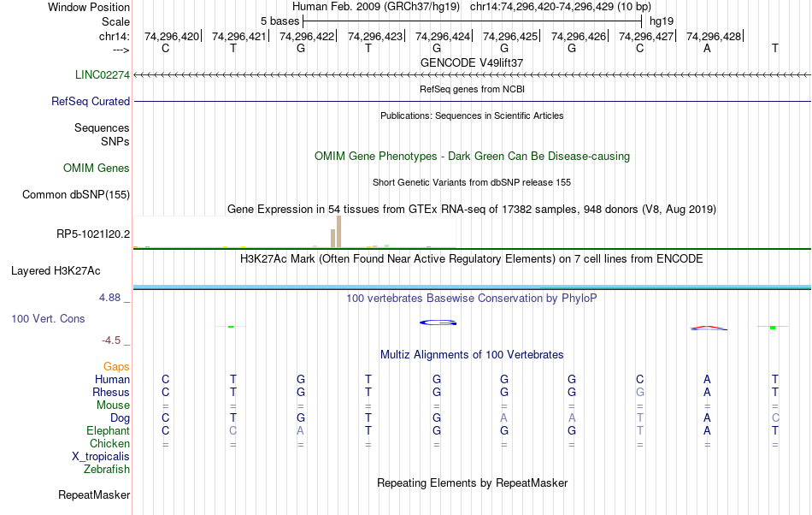Image resolution: width=812 pixels, height=515 pixels.
Task: Click the 5 bases scale bar
Action: pyautogui.click(x=473, y=21)
